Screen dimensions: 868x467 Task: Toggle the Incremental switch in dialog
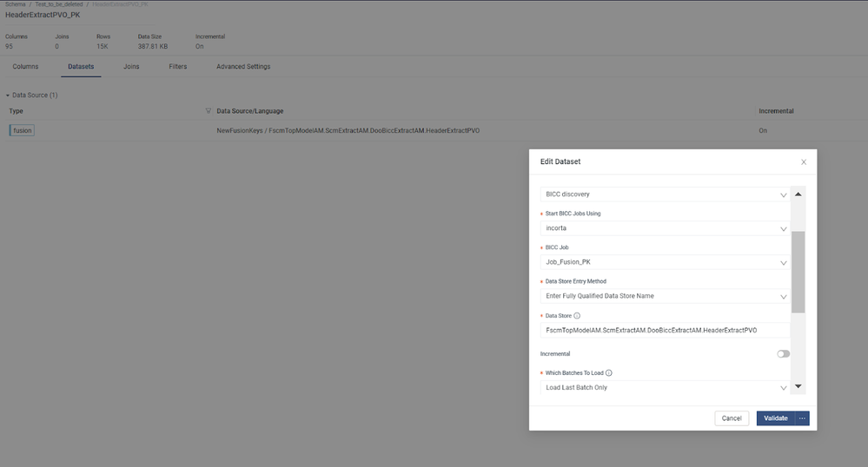pos(784,354)
